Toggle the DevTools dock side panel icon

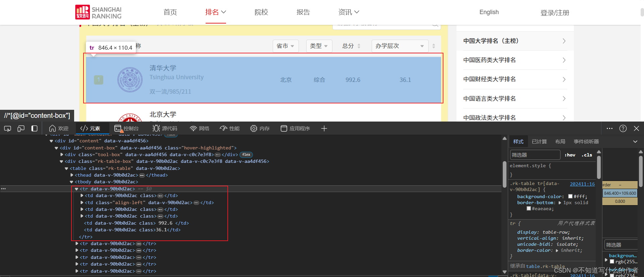(x=34, y=129)
